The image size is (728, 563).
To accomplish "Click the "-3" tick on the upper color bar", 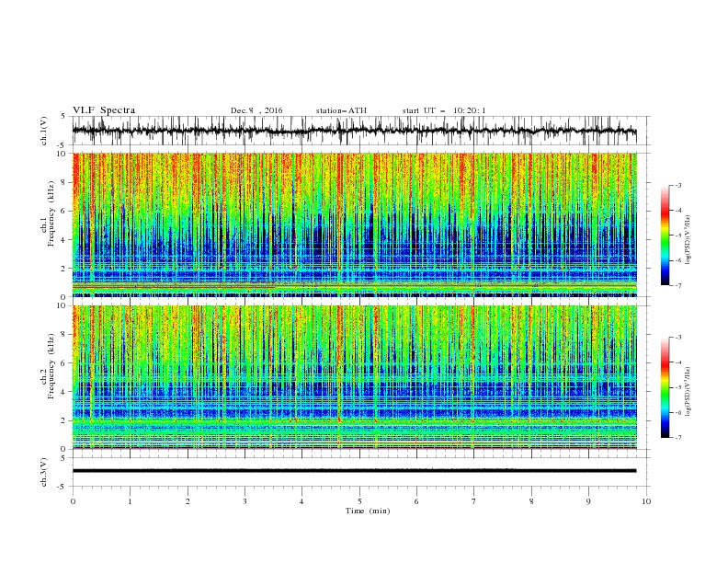I will 678,185.
